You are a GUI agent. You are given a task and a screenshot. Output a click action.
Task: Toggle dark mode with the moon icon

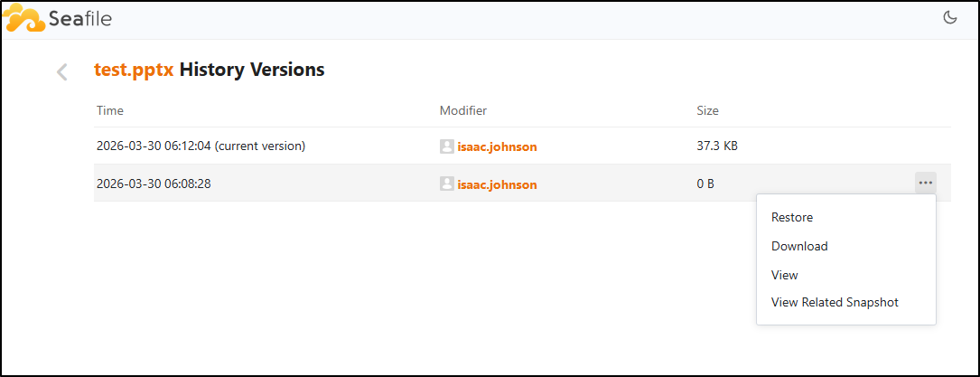coord(949,18)
